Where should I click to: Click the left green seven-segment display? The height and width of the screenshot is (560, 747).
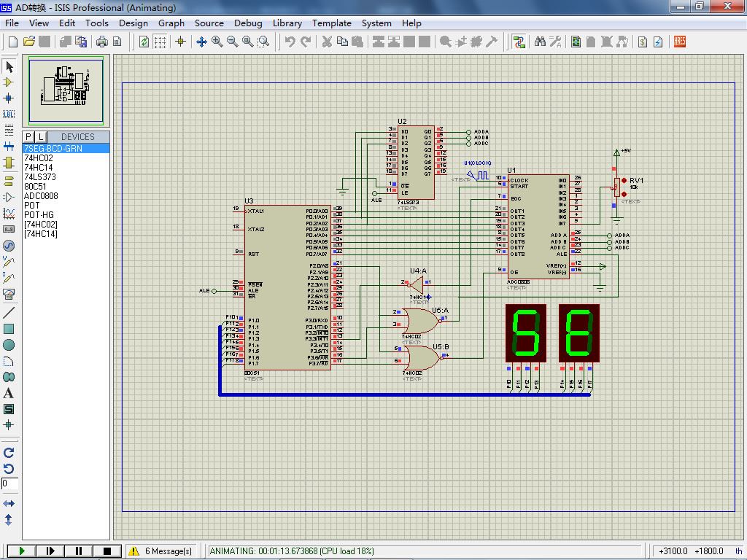pos(526,332)
